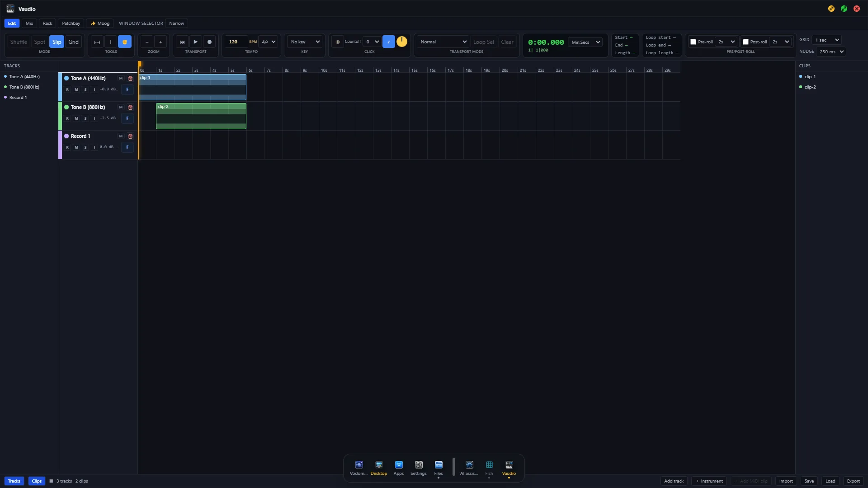This screenshot has height=488, width=868.
Task: Open AI assistant from the dock
Action: (469, 468)
